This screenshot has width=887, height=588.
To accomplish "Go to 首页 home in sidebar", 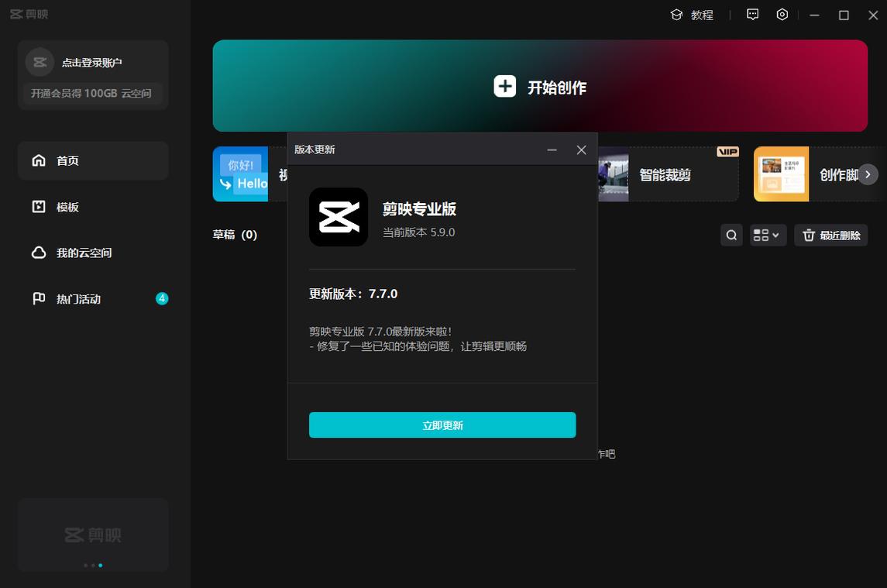I will 93,160.
